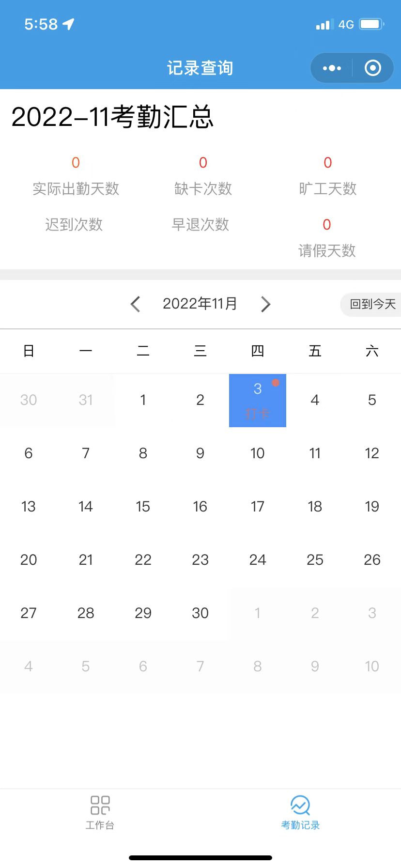Tap the 早退次数 early leave label
The image size is (401, 868).
pyautogui.click(x=200, y=225)
